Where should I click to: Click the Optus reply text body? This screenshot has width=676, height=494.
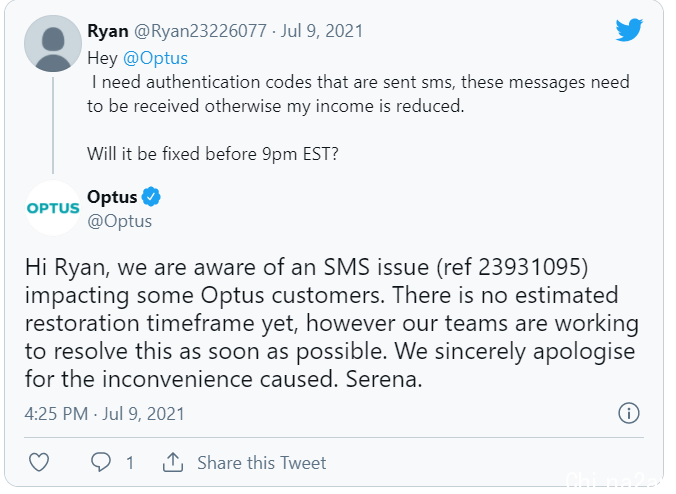point(332,323)
